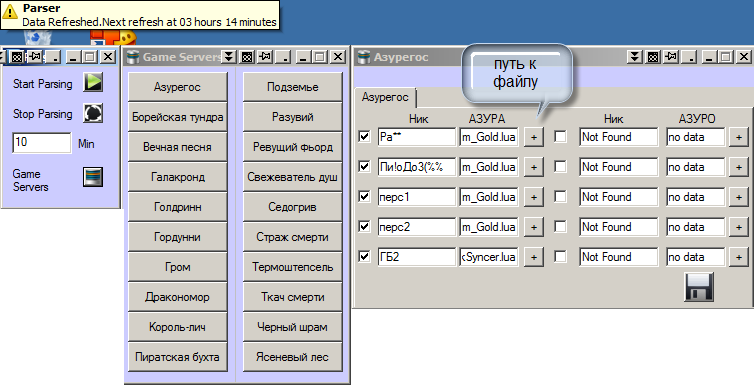Viewport: 754px width, 386px height.
Task: Enable the Not Found checkbox in ГБ2 row
Action: pyautogui.click(x=560, y=256)
